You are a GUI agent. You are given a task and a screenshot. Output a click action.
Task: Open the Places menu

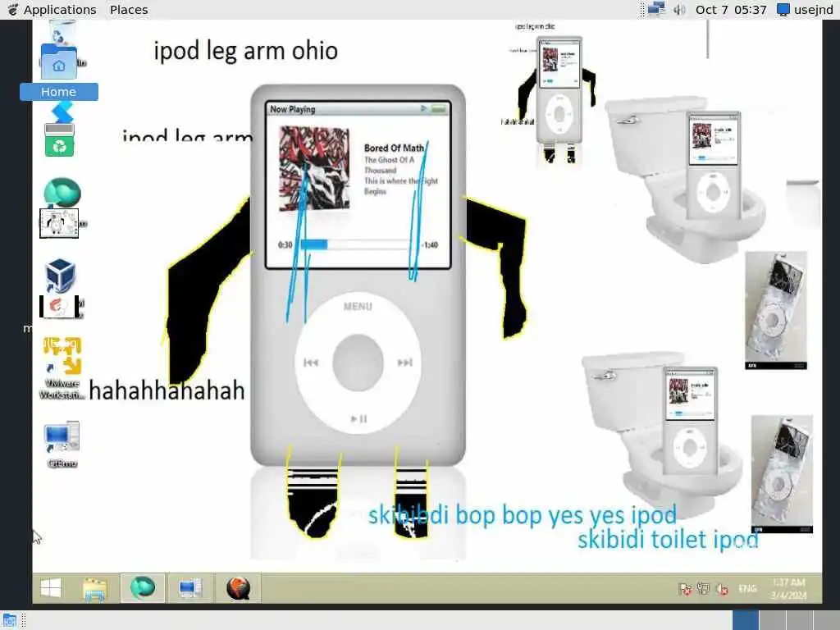tap(129, 10)
